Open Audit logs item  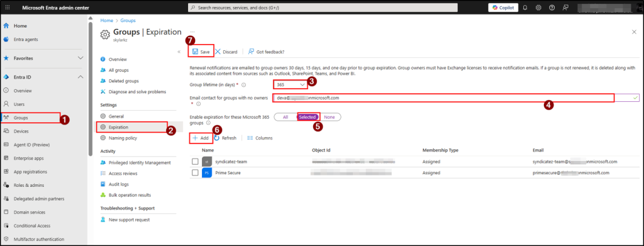pos(119,184)
